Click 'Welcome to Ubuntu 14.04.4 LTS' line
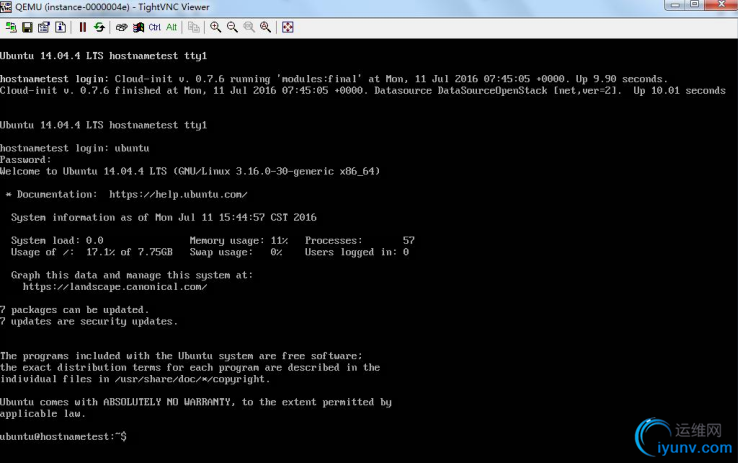The width and height of the screenshot is (738, 464). click(190, 171)
